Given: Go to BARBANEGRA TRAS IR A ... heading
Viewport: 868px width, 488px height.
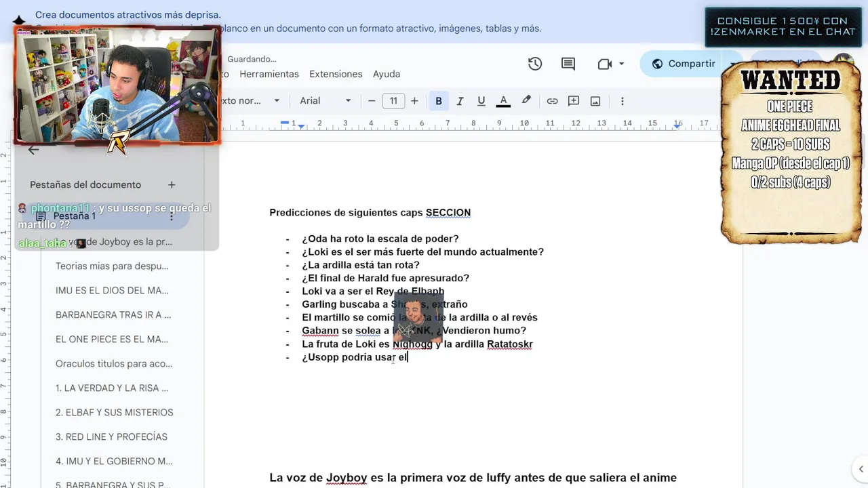Looking at the screenshot, I should [113, 314].
